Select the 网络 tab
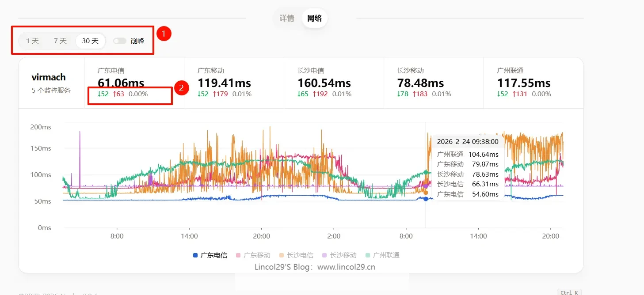Viewport: 644px width, 295px height. coord(315,19)
